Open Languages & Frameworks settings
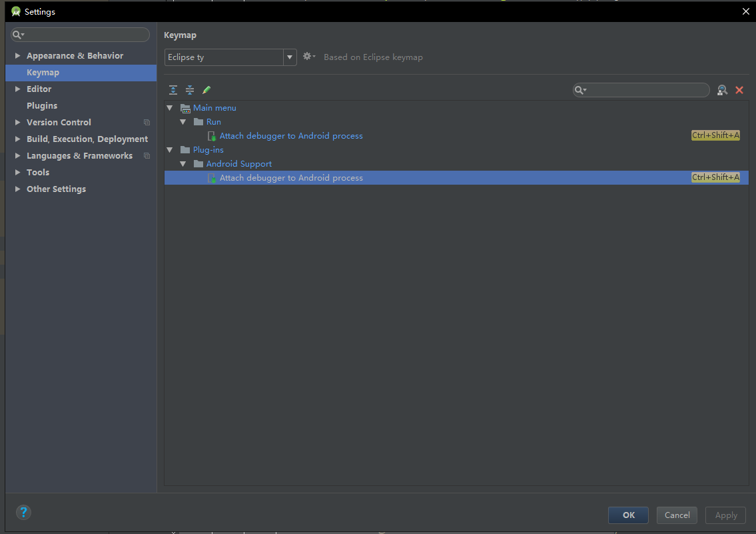The image size is (756, 534). coord(79,156)
